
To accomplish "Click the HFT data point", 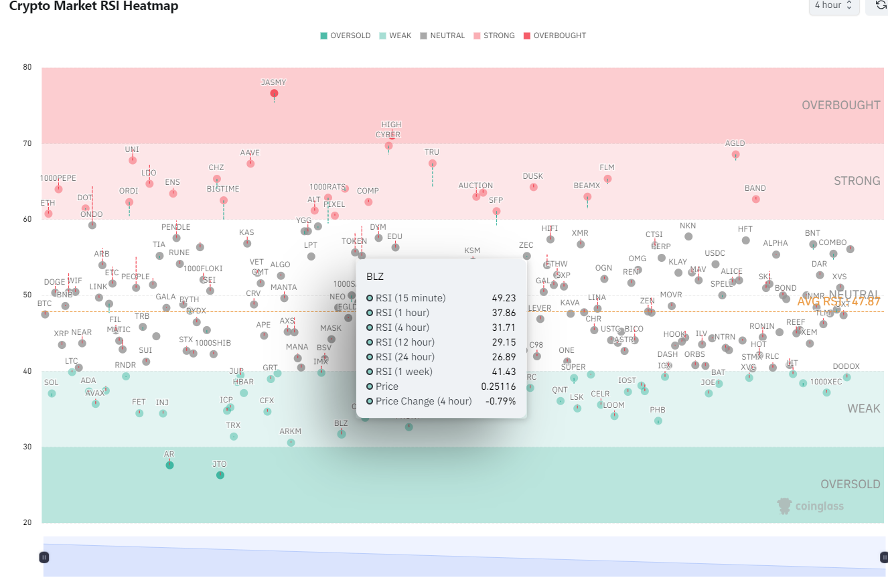I will (745, 240).
